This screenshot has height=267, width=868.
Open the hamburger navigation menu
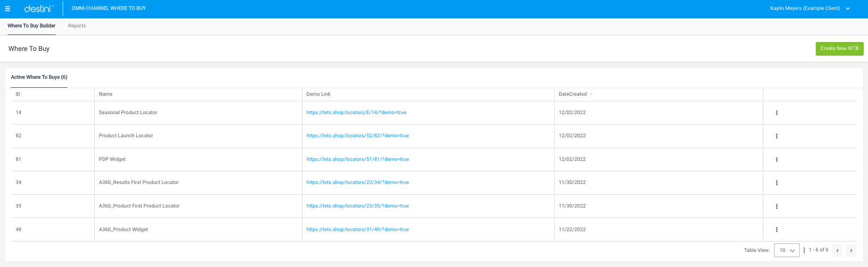click(8, 9)
